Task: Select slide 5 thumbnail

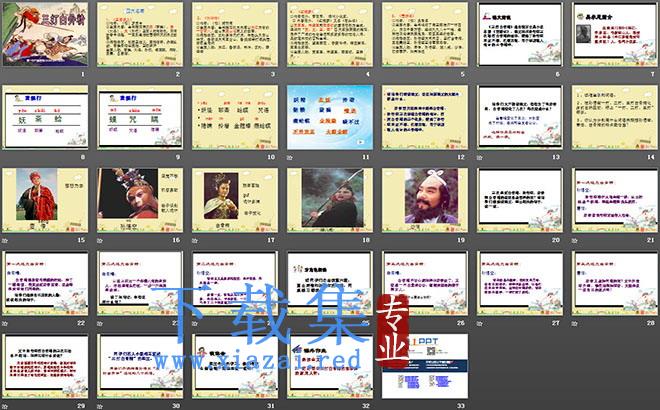Action: (x=425, y=34)
